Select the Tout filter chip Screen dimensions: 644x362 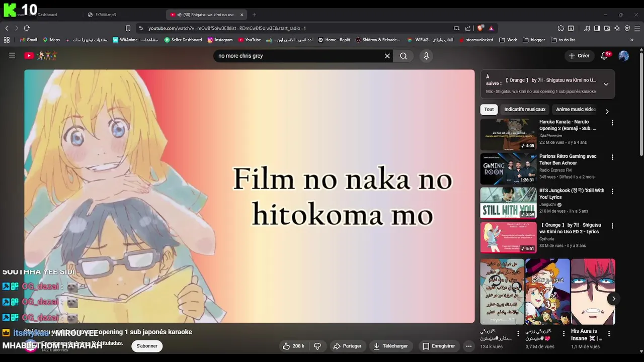[x=489, y=109]
